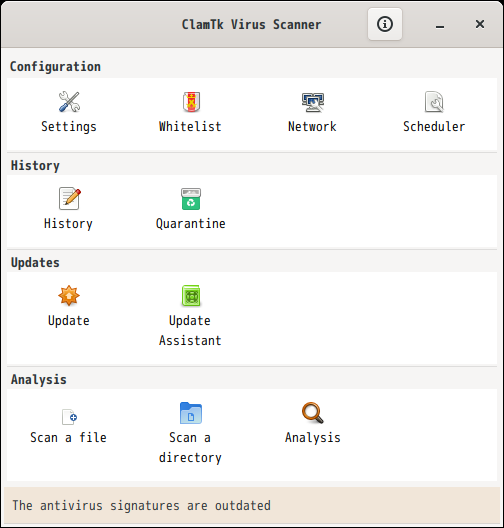This screenshot has width=504, height=528.
Task: Click the Scan a directory folder icon
Action: 191,413
